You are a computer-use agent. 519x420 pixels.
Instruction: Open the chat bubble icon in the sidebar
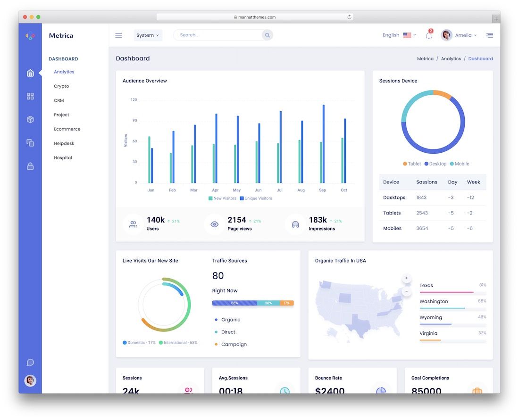(x=30, y=362)
